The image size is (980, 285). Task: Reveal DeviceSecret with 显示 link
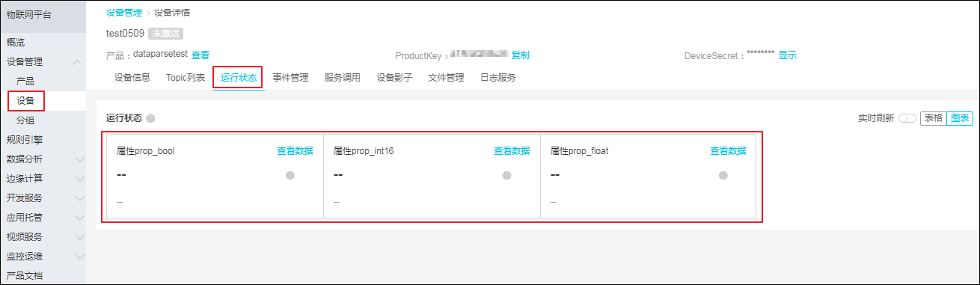tap(787, 55)
